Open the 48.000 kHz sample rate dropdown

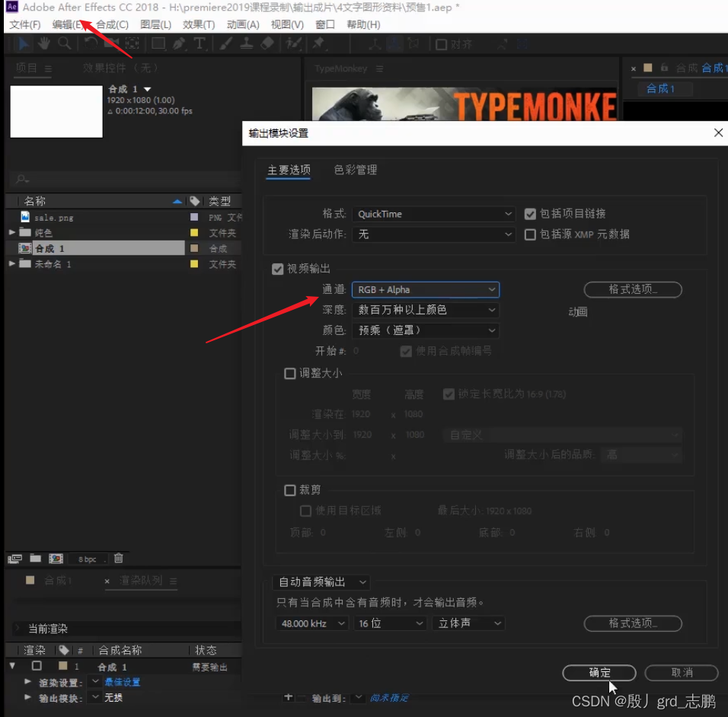[312, 623]
